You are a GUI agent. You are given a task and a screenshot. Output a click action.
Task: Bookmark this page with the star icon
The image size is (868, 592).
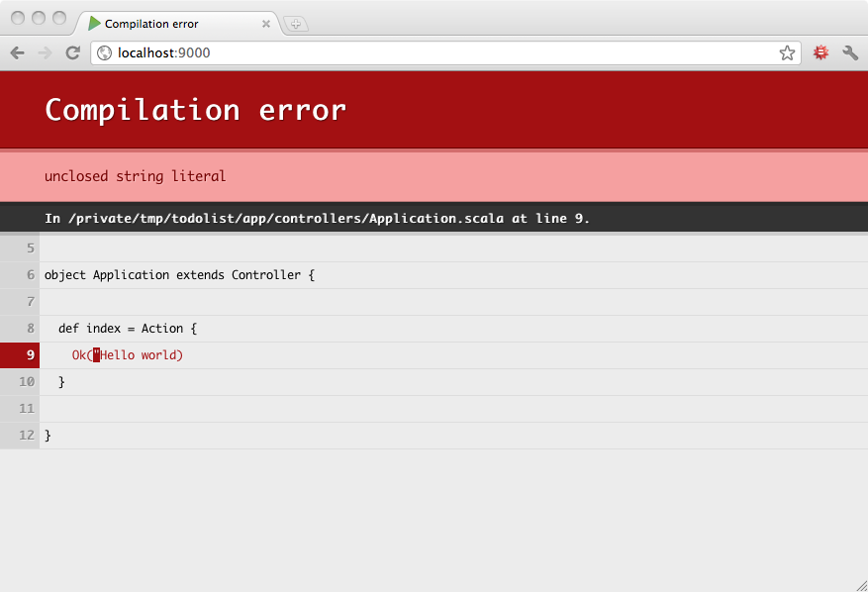[x=787, y=53]
